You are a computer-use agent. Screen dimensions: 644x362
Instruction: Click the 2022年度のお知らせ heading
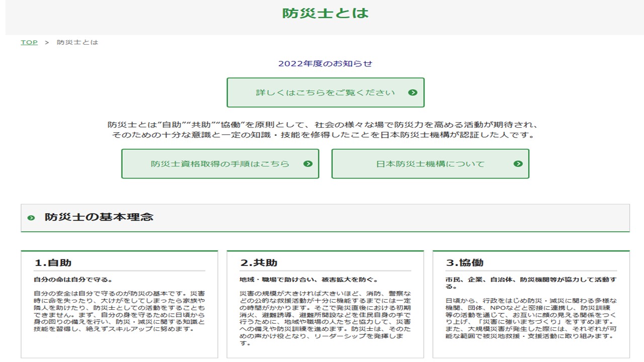click(325, 64)
